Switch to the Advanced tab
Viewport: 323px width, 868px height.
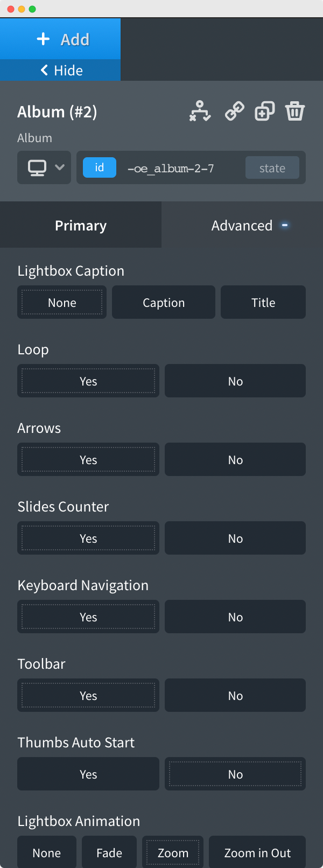(242, 225)
